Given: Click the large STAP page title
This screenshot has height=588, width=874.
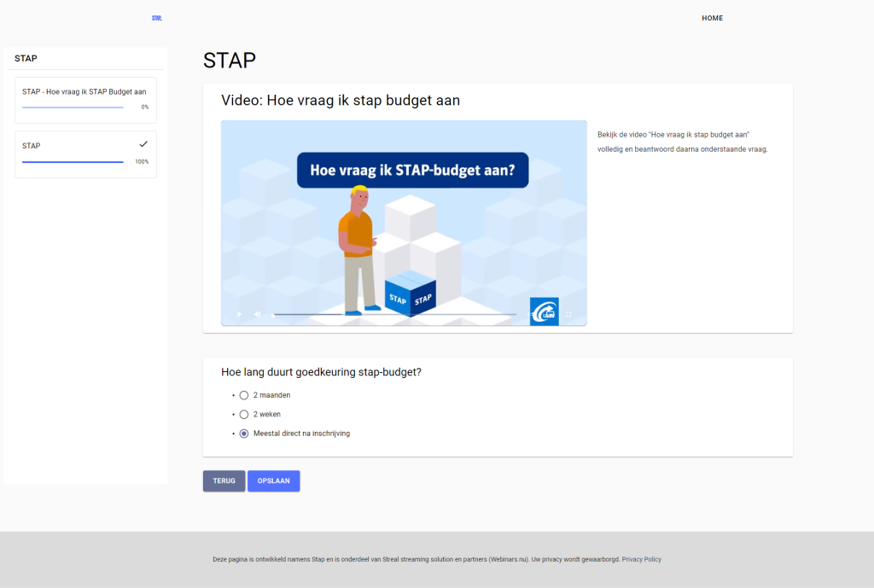Looking at the screenshot, I should 230,61.
